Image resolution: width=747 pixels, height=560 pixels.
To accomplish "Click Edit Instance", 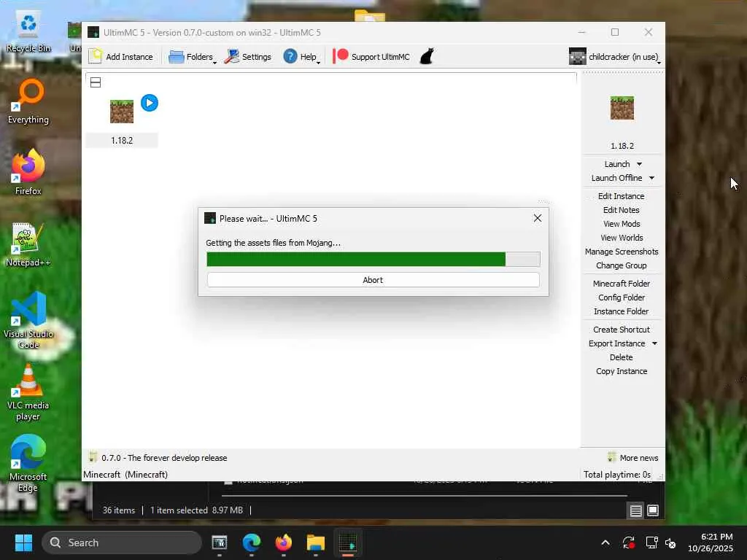I will [x=622, y=196].
